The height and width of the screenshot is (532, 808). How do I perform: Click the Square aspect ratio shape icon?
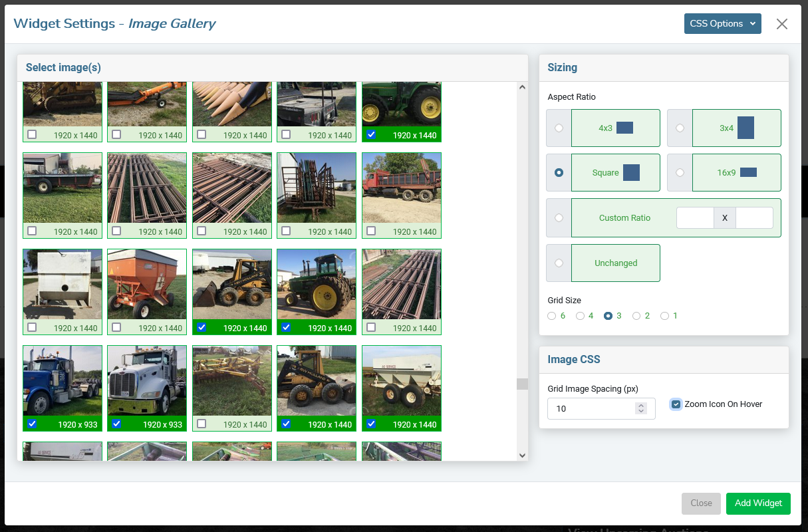tap(631, 172)
